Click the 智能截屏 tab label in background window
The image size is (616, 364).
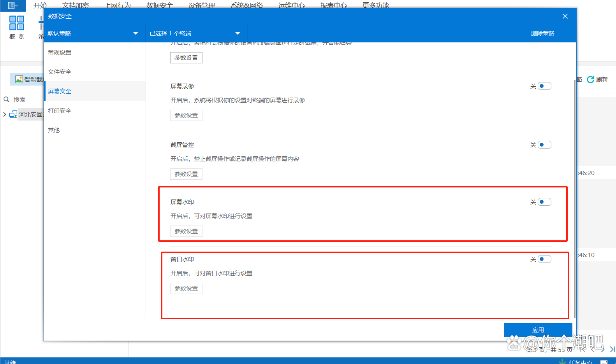tap(33, 79)
